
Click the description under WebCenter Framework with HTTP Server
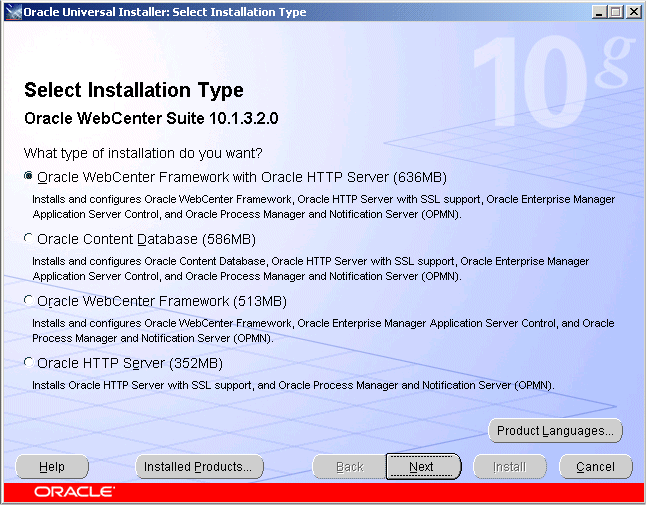[x=323, y=206]
